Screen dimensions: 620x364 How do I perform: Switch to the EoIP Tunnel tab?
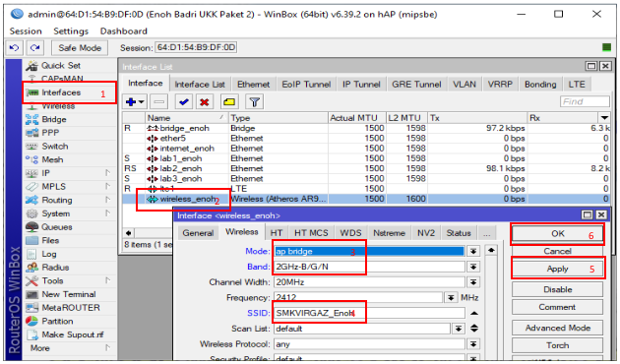[x=306, y=85]
